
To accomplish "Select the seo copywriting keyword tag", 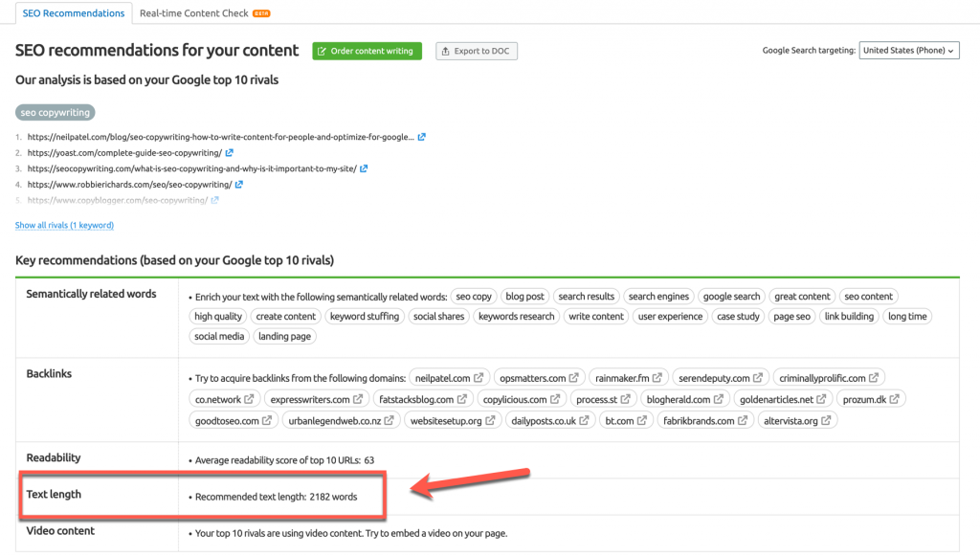I will pyautogui.click(x=55, y=113).
